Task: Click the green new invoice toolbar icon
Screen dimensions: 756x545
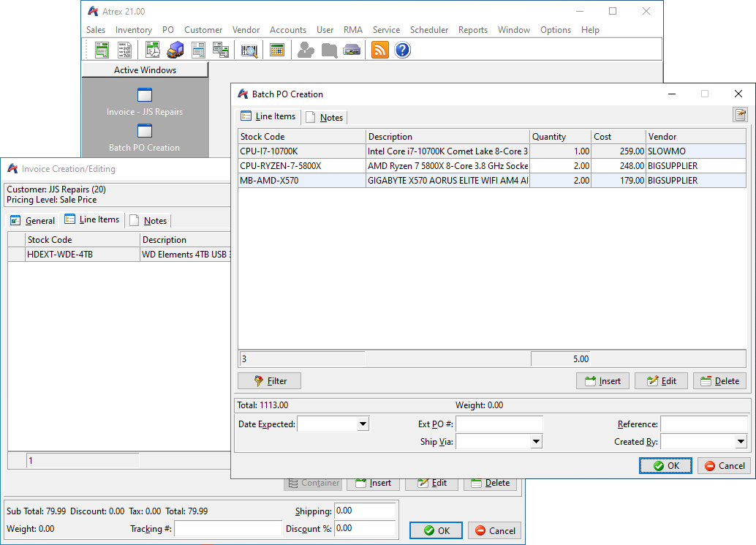Action: (102, 50)
